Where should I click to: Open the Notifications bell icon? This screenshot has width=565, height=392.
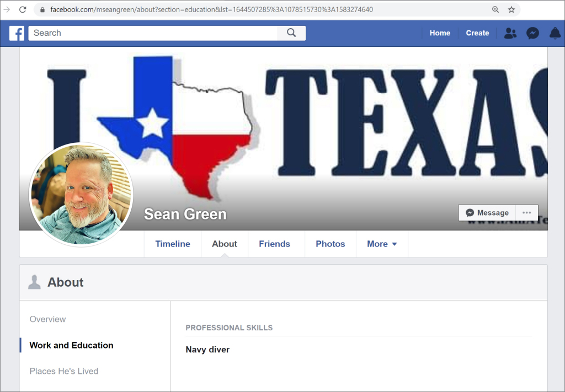[x=555, y=33]
